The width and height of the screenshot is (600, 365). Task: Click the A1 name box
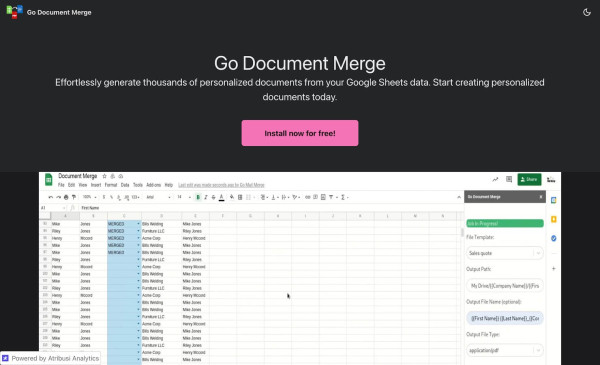pyautogui.click(x=53, y=208)
